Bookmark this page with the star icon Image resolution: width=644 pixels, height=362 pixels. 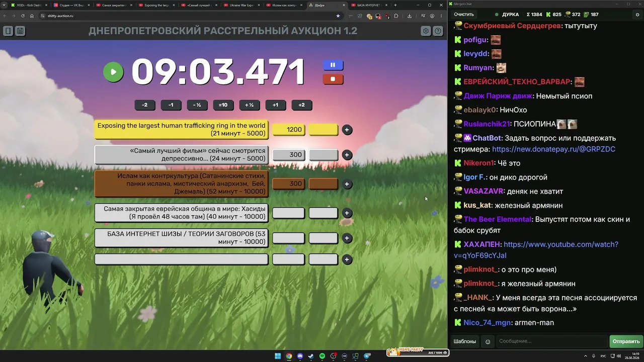(x=338, y=16)
